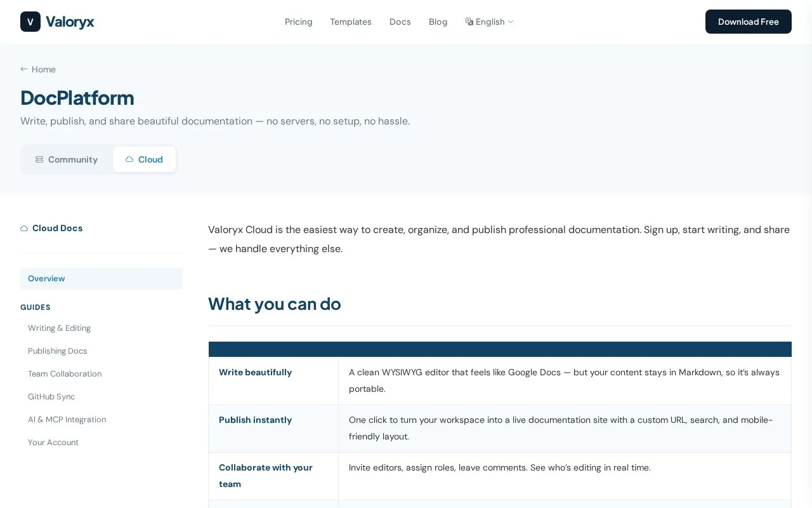Visit the Blog link in the header
The image size is (812, 508).
(438, 22)
